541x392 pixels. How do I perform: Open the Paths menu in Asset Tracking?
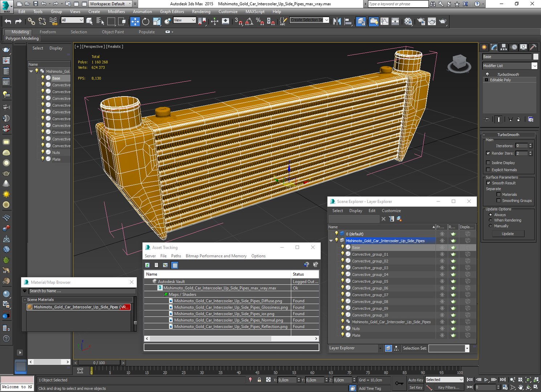tap(176, 256)
